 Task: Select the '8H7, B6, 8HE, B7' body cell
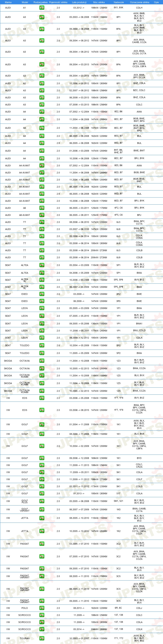(118, 151)
